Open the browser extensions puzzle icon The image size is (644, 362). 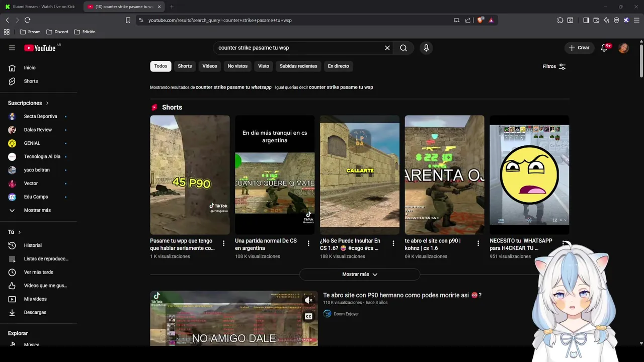[560, 20]
